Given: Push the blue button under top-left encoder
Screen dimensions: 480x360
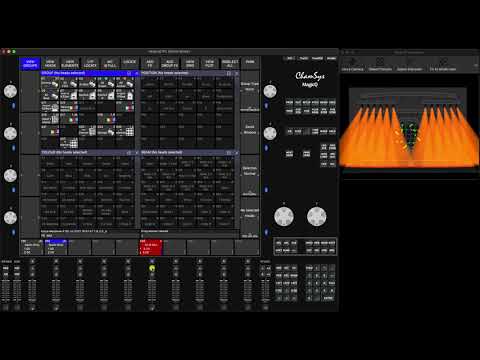Looking at the screenshot, I should 14,106.
